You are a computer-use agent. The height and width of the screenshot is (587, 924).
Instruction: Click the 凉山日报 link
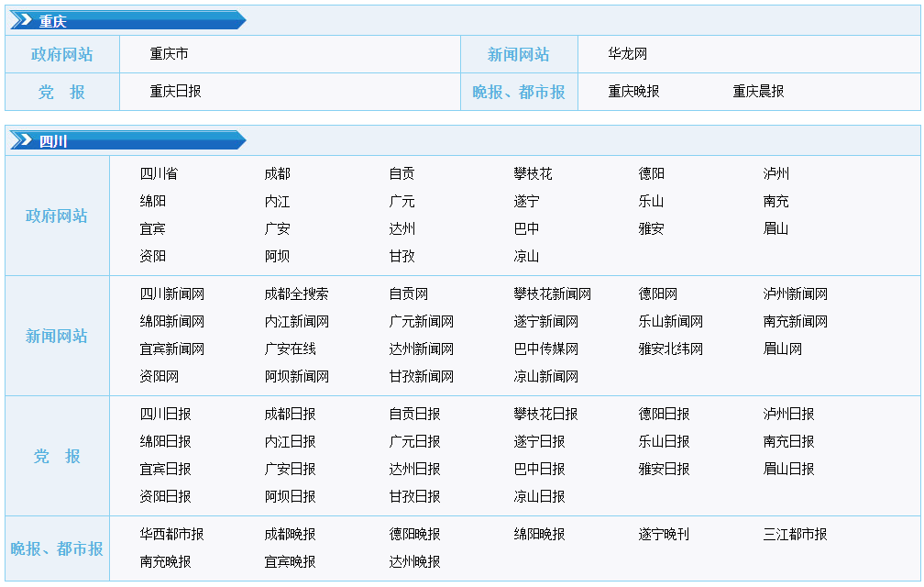pyautogui.click(x=539, y=497)
